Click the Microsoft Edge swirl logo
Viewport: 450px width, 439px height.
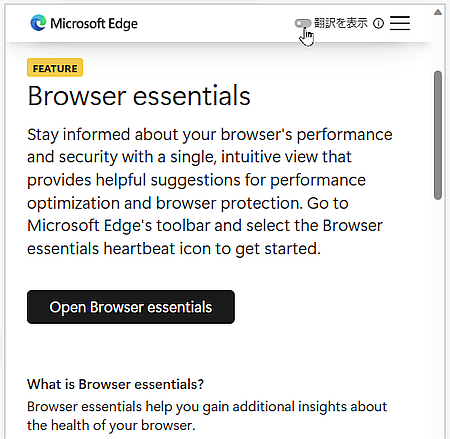[x=38, y=23]
